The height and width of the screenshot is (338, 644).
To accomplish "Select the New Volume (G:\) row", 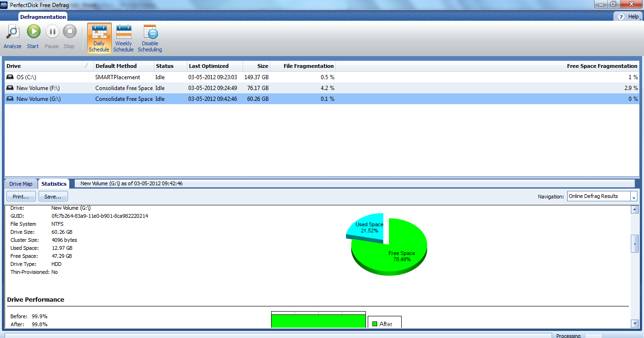I will click(322, 99).
